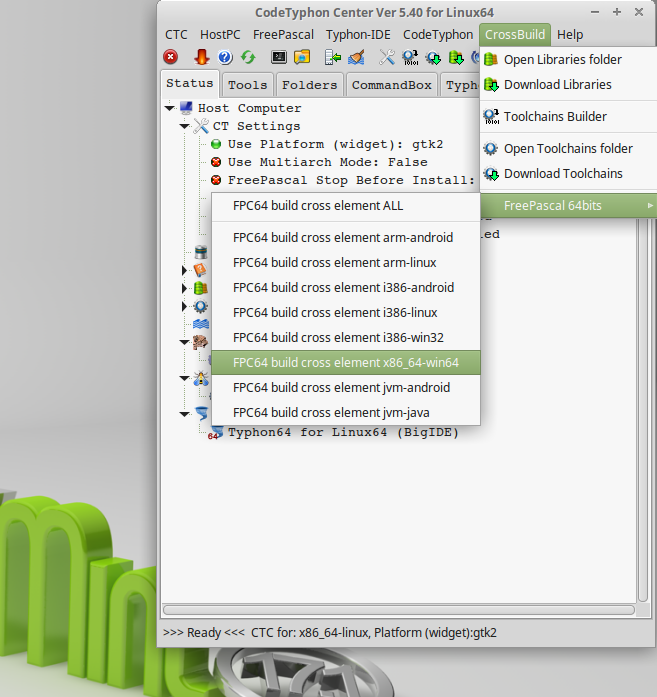This screenshot has width=657, height=697.
Task: Choose Toolchains Builder
Action: tap(569, 116)
